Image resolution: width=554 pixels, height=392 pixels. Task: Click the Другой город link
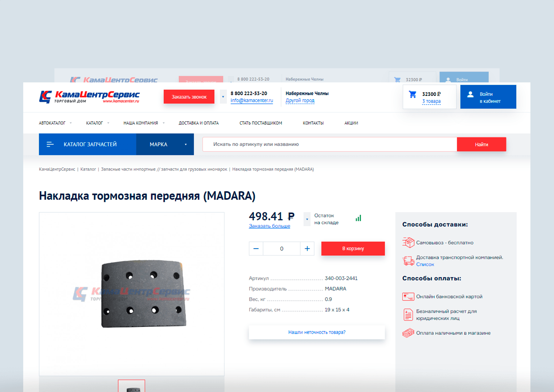pos(300,101)
